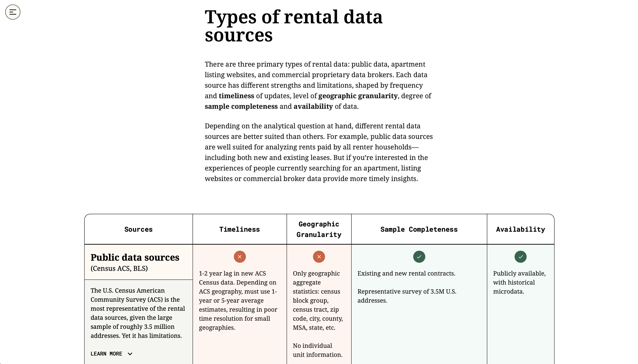Click the Availability column header
The width and height of the screenshot is (638, 364).
[520, 229]
